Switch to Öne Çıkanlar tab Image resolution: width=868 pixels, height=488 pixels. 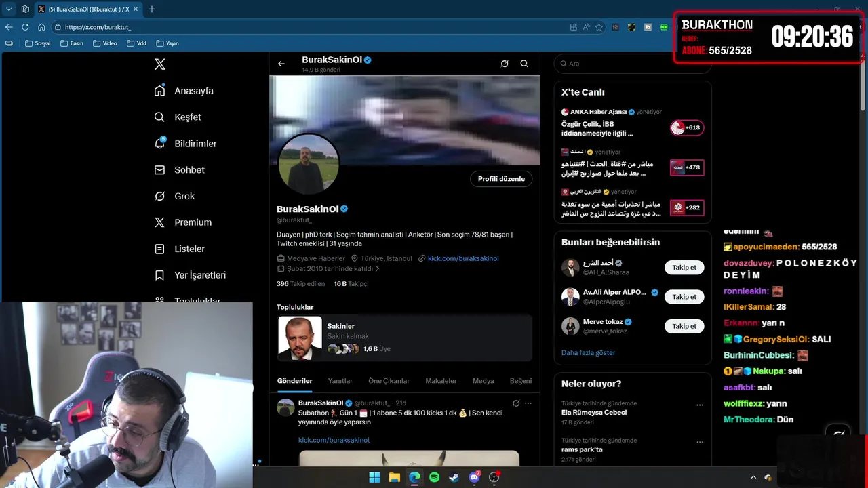(389, 381)
